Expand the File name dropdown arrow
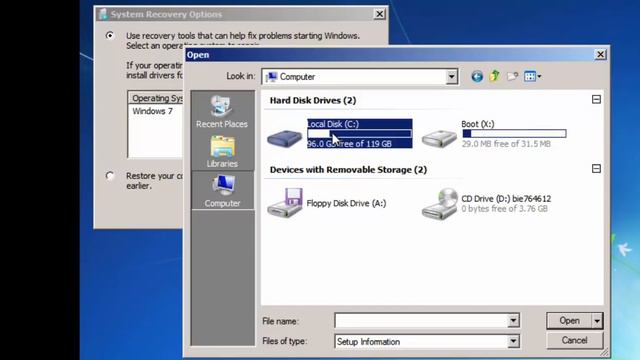This screenshot has width=640, height=360. coord(513,321)
